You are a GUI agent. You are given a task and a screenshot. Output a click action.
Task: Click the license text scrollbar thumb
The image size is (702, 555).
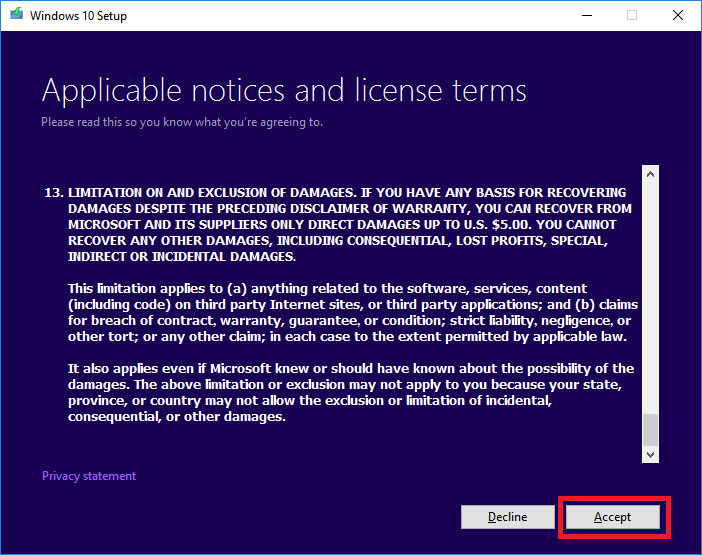(x=651, y=430)
